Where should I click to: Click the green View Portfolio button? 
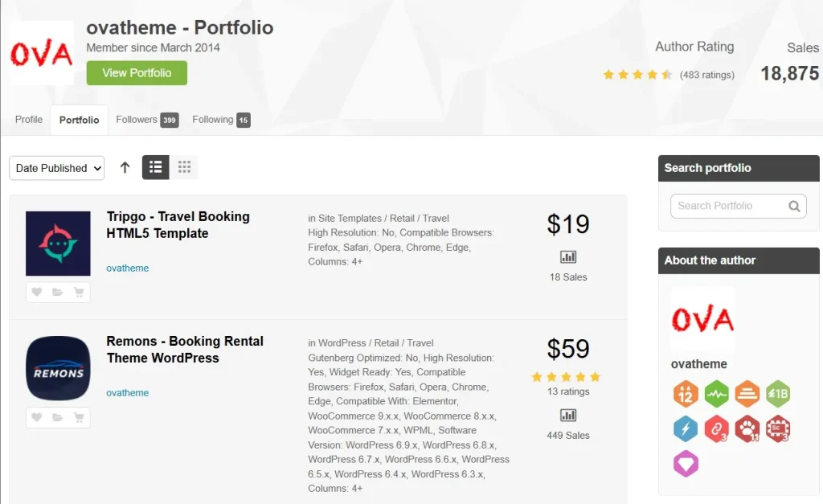click(x=137, y=73)
